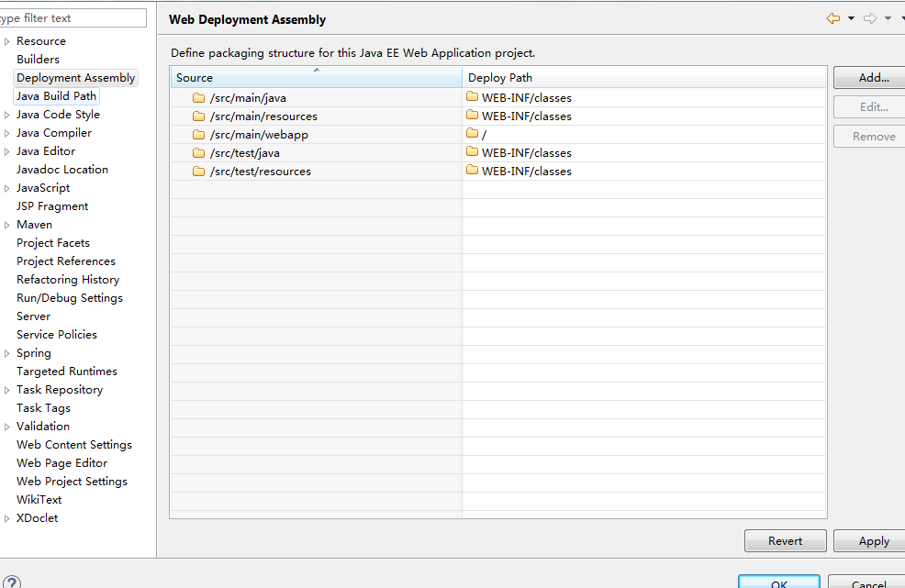Click the back navigation arrow icon
This screenshot has height=588, width=905.
click(x=833, y=18)
